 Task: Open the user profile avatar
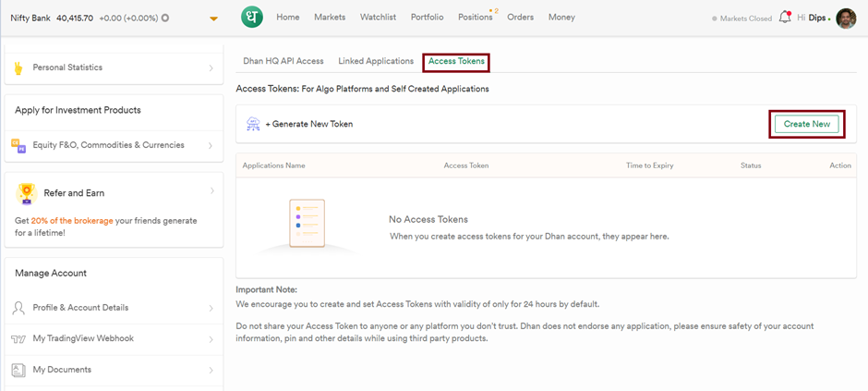[846, 18]
